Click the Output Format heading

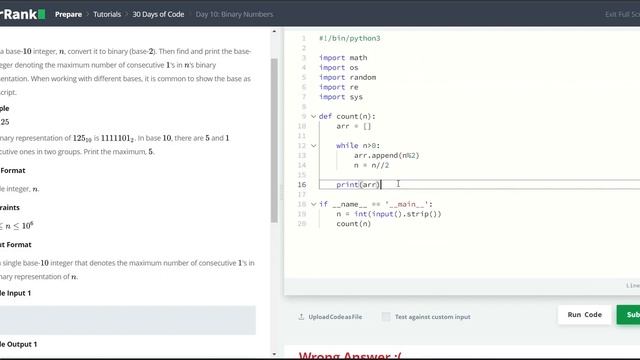tap(16, 244)
